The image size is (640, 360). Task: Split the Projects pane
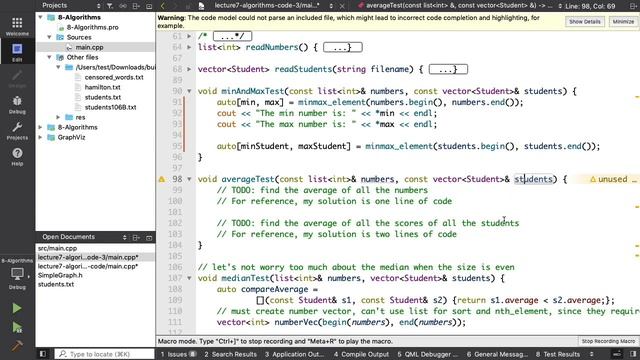click(x=136, y=6)
